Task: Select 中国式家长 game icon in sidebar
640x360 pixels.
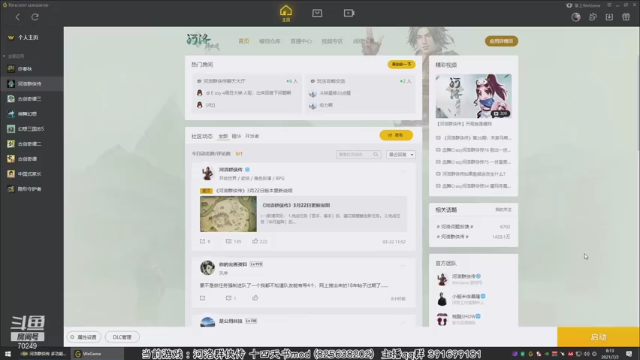Action: tap(11, 174)
